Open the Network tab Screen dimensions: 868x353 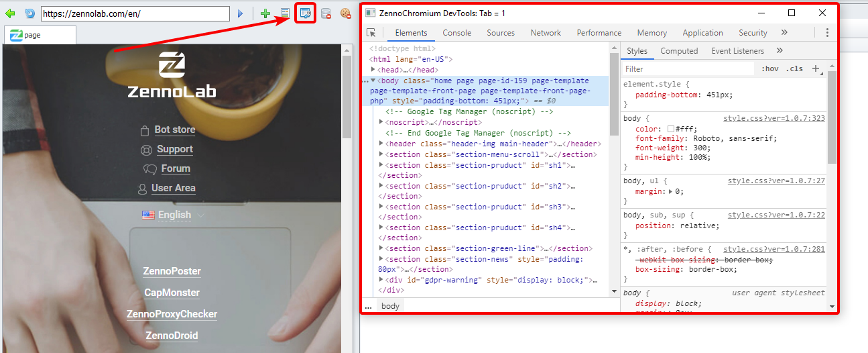[546, 33]
